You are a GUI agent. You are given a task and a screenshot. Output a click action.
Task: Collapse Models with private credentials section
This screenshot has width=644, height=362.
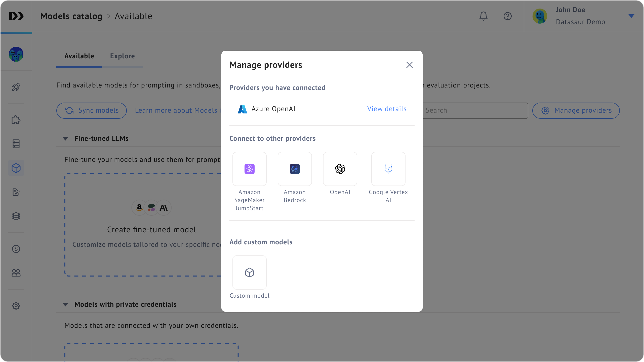click(x=65, y=304)
